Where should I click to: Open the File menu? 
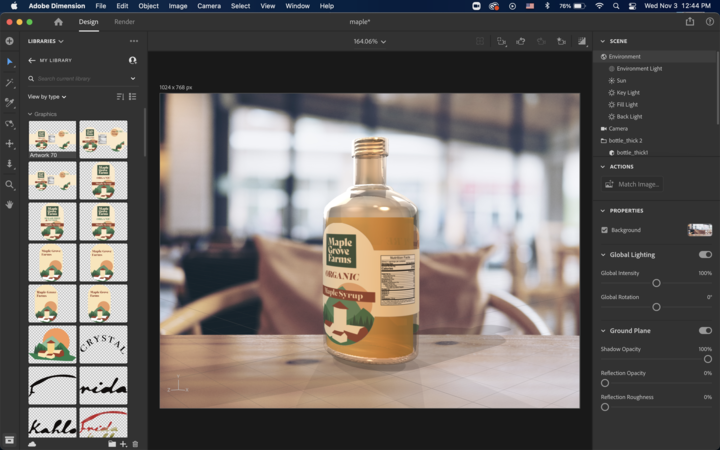pos(101,6)
